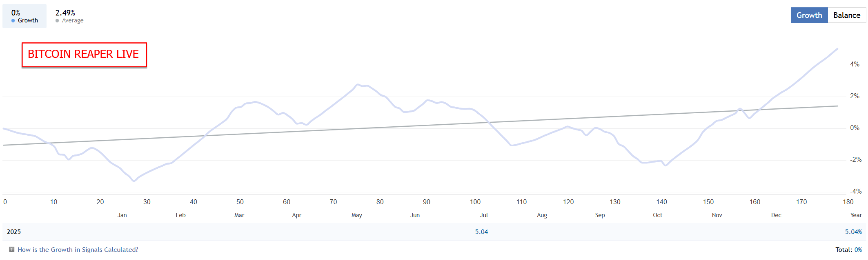The image size is (868, 260).
Task: Click the Year column header
Action: pyautogui.click(x=856, y=215)
